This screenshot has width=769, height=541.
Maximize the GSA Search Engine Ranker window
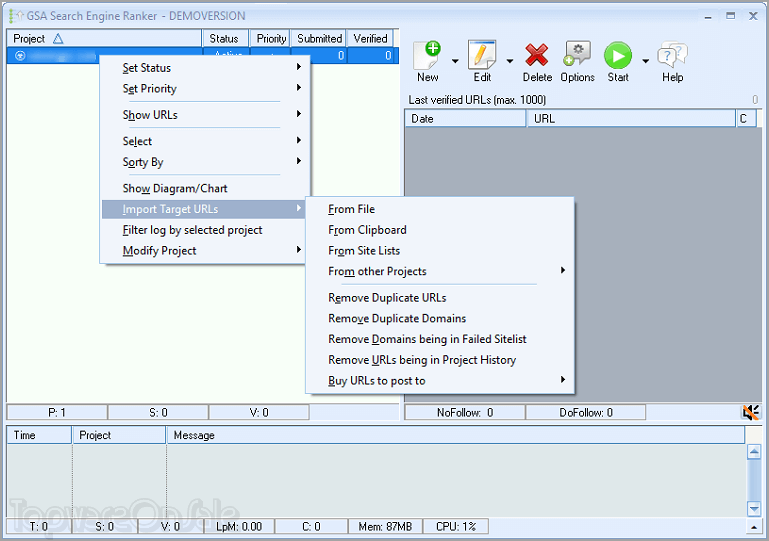731,16
